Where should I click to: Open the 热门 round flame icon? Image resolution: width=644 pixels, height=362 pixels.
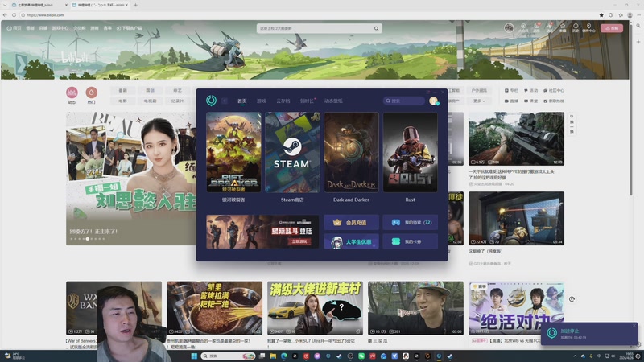[91, 93]
